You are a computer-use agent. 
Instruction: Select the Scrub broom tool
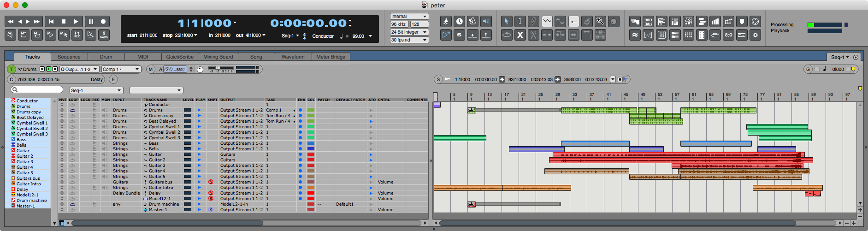click(587, 21)
